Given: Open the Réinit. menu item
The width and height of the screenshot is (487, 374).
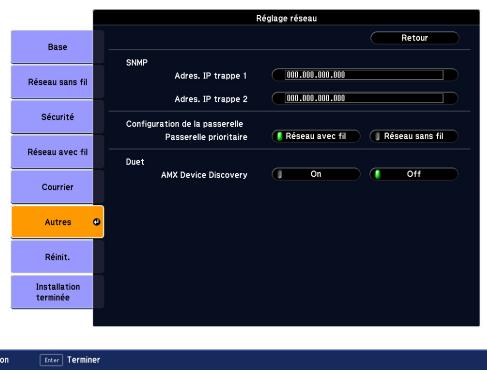Looking at the screenshot, I should click(x=52, y=257).
